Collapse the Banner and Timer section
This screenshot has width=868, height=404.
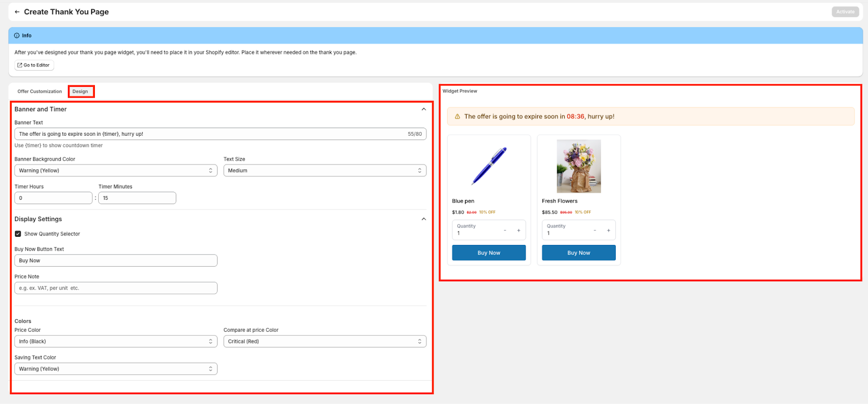click(424, 109)
